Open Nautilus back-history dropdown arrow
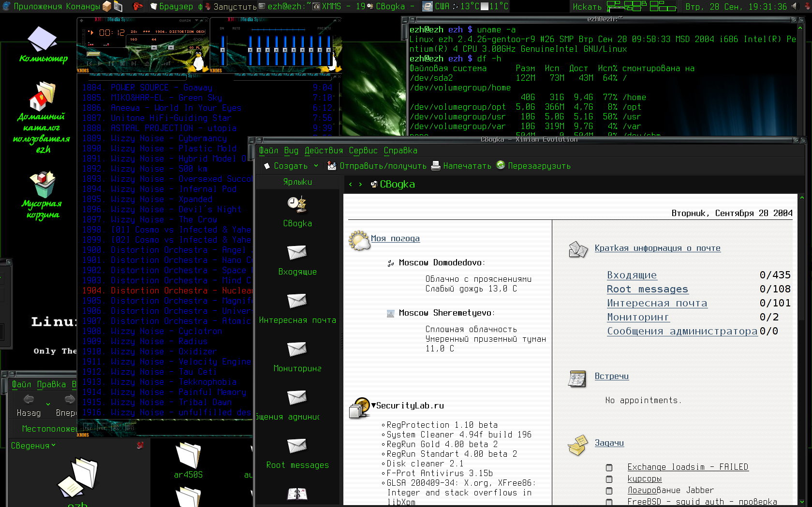 pos(48,404)
